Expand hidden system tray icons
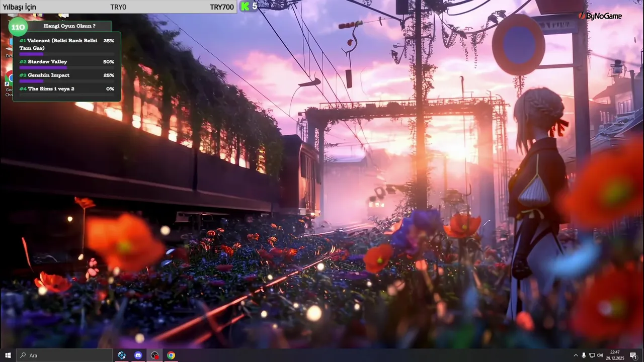The height and width of the screenshot is (362, 644). click(x=576, y=355)
